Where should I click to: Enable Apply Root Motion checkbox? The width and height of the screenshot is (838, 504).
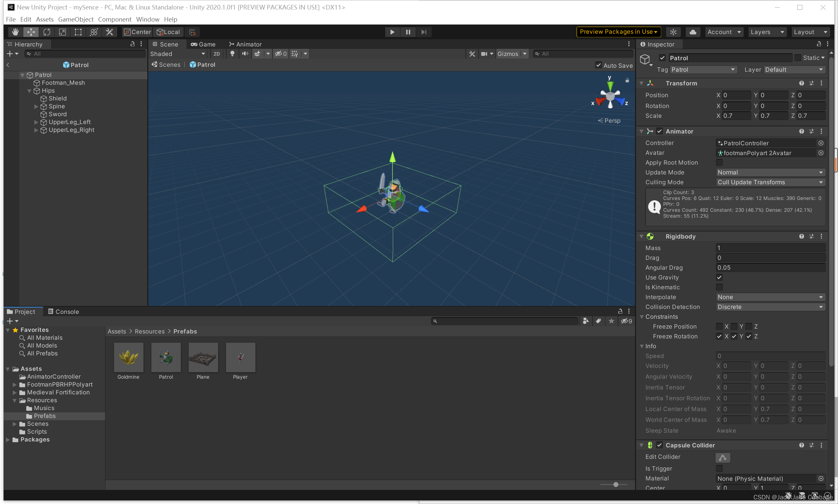click(x=719, y=163)
